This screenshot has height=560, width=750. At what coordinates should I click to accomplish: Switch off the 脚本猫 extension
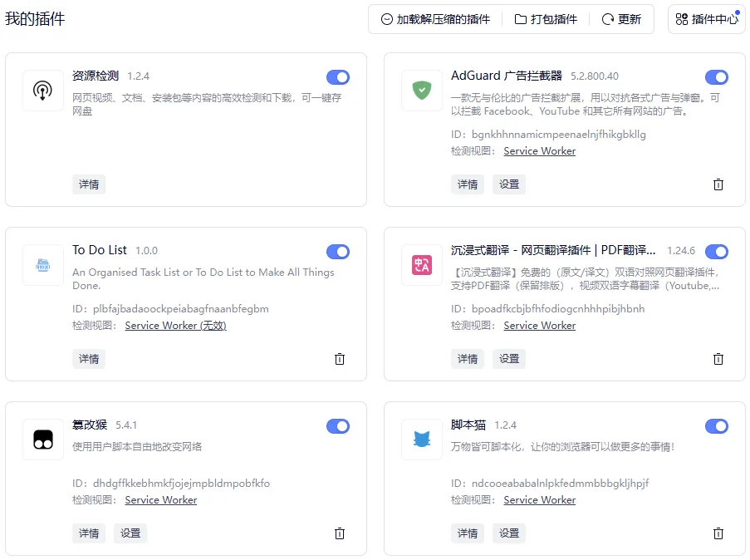click(x=717, y=426)
